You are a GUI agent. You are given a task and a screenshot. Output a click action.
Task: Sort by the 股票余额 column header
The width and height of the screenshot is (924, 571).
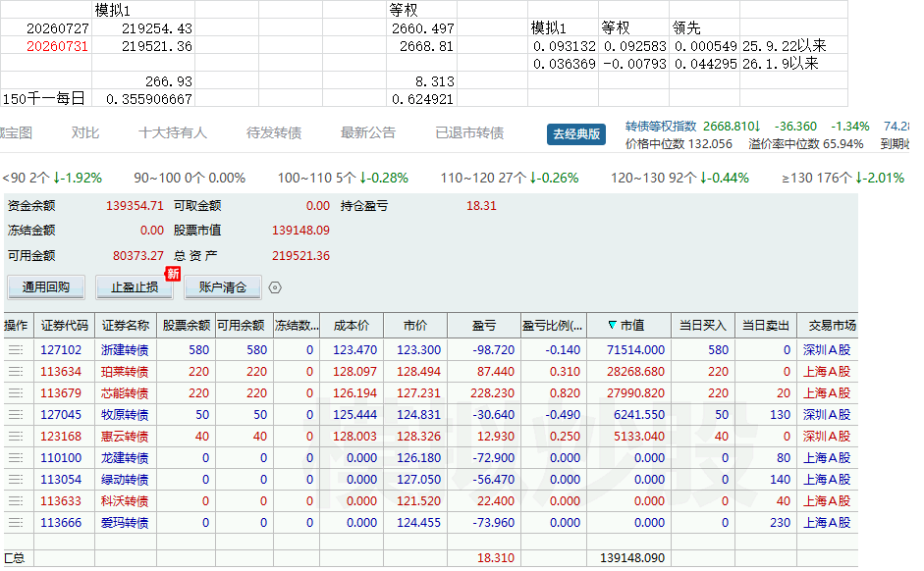[x=187, y=326]
